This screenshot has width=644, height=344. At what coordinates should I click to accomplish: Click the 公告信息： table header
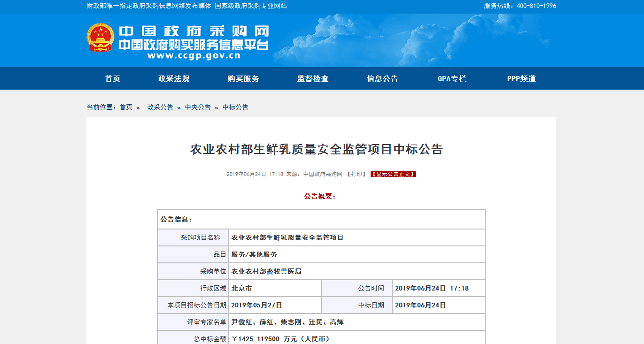pos(321,219)
